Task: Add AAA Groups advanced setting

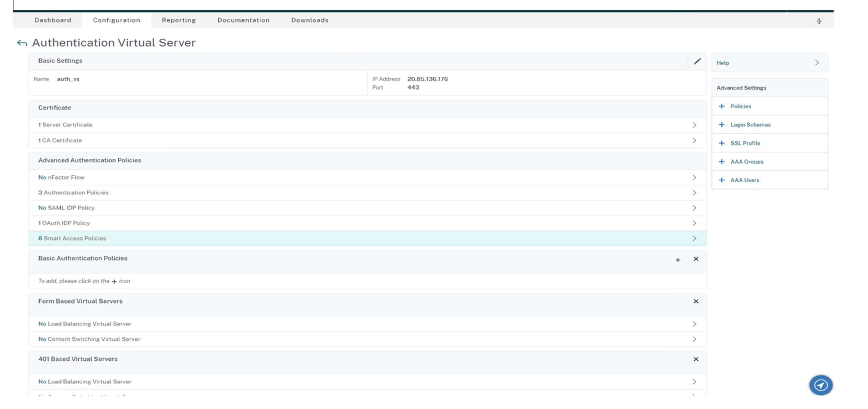Action: pyautogui.click(x=746, y=162)
